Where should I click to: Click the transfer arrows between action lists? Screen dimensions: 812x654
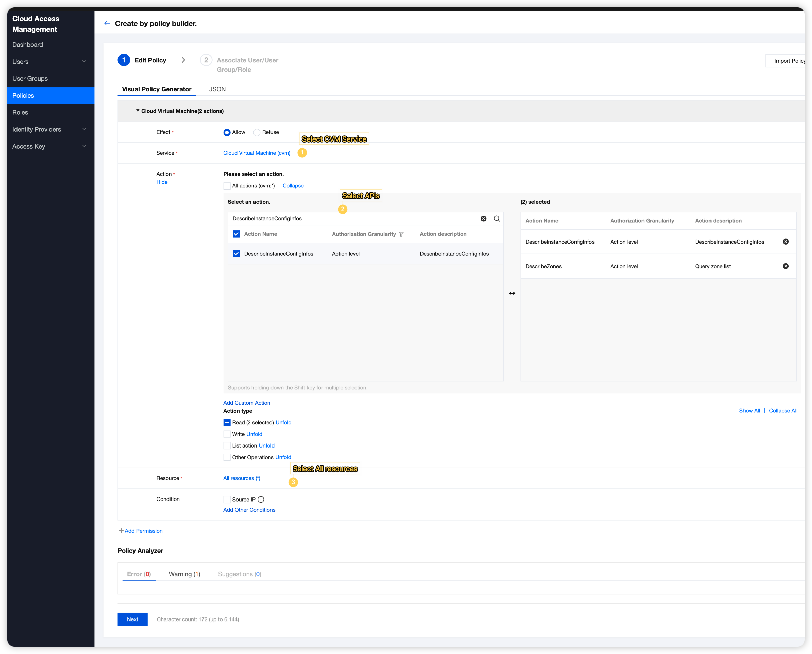click(x=512, y=294)
